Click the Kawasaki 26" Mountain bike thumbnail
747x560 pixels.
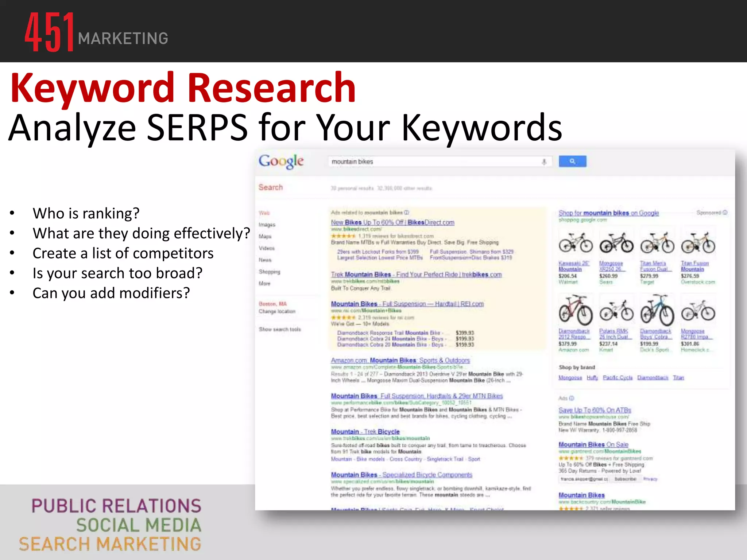pos(576,243)
